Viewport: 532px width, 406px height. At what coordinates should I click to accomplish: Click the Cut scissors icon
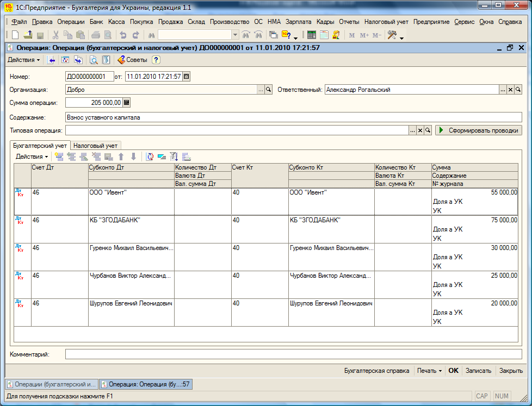tap(55, 35)
